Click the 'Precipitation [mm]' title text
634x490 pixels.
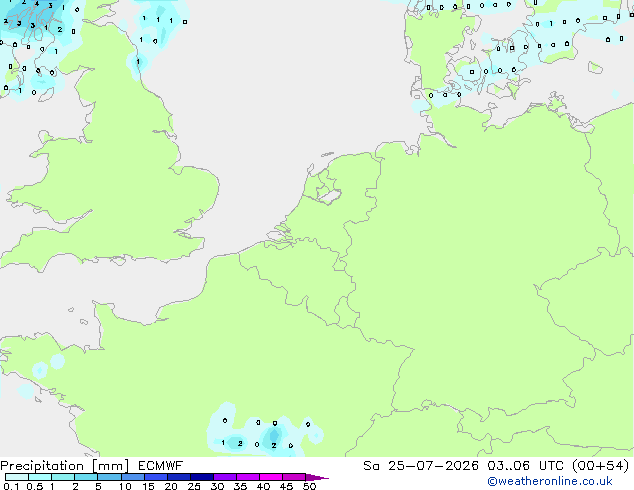(65, 466)
